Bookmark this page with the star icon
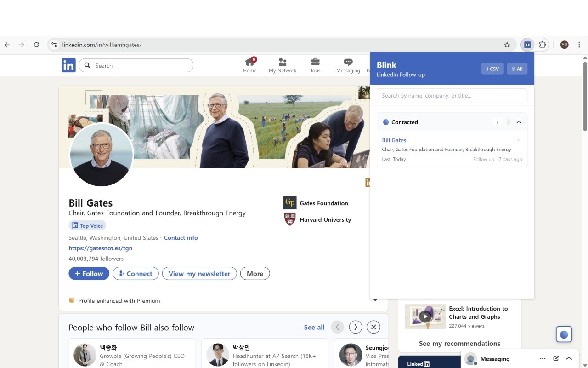Image resolution: width=588 pixels, height=368 pixels. point(507,45)
